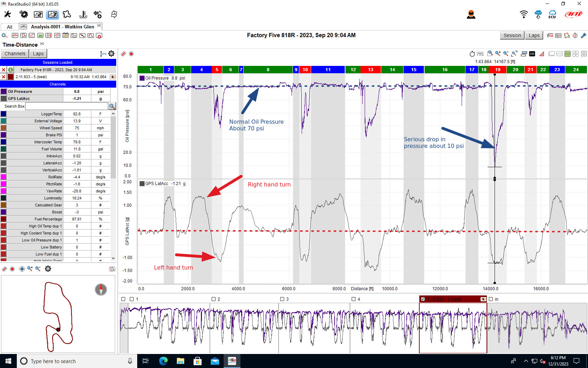Toggle overview checkbox for lap 4
This screenshot has width=588, height=368.
point(353,299)
